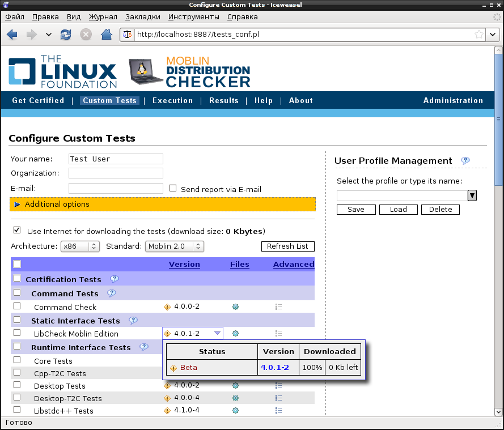Switch to the Results tab
The image size is (504, 430).
click(x=224, y=100)
